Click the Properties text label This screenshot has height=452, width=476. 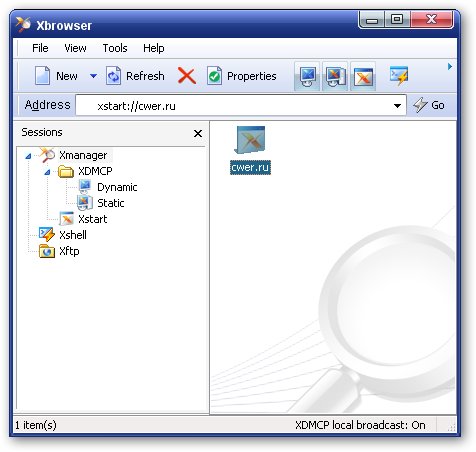[x=252, y=76]
